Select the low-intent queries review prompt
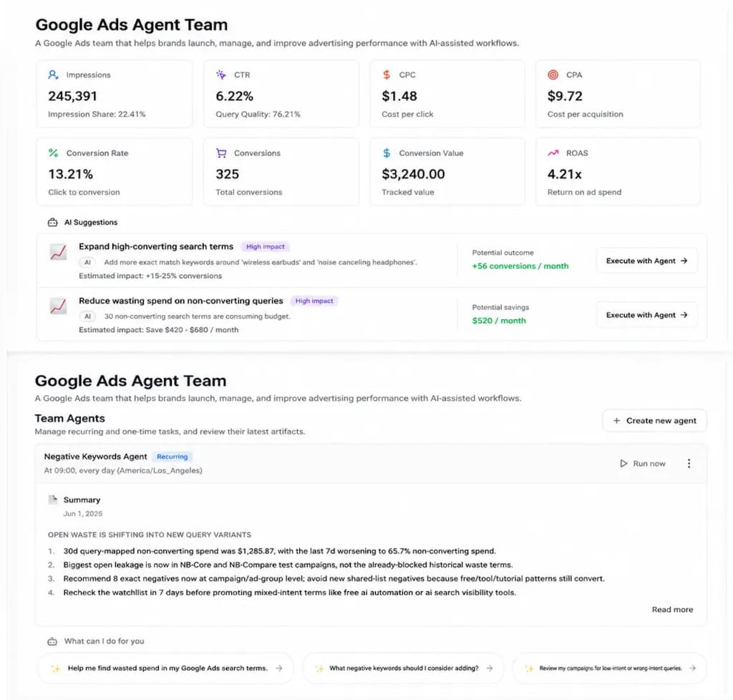Screen dimensions: 733x700 (610, 669)
